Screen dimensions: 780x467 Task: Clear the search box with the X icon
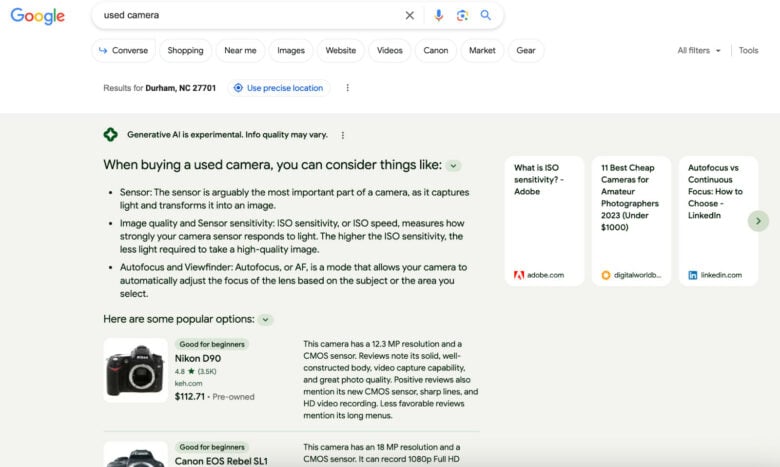pyautogui.click(x=409, y=15)
